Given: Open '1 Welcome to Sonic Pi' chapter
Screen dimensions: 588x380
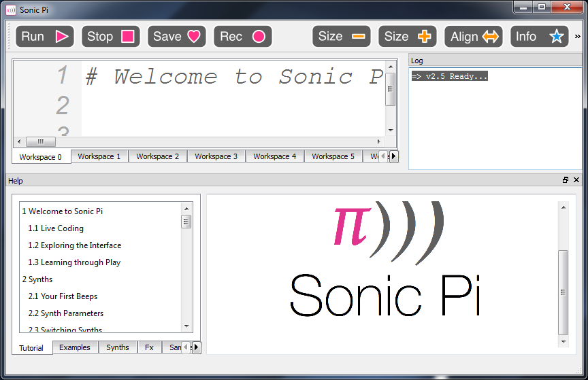Looking at the screenshot, I should tap(62, 211).
